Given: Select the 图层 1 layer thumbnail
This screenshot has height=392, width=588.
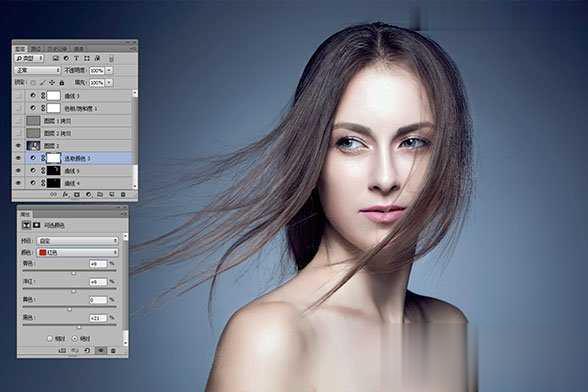Looking at the screenshot, I should (33, 146).
